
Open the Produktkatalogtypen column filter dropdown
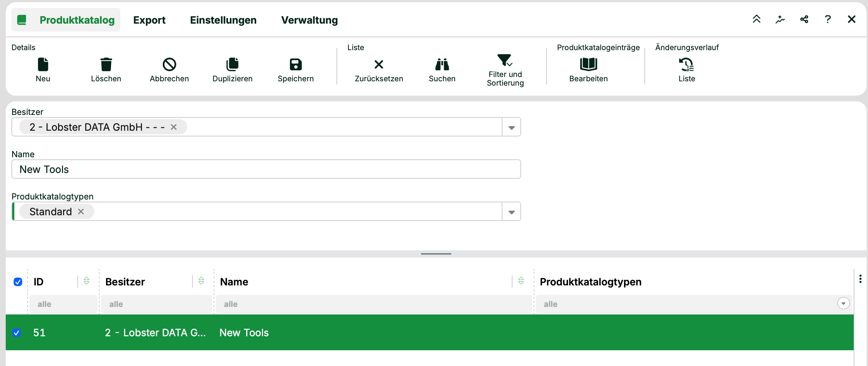click(x=843, y=303)
